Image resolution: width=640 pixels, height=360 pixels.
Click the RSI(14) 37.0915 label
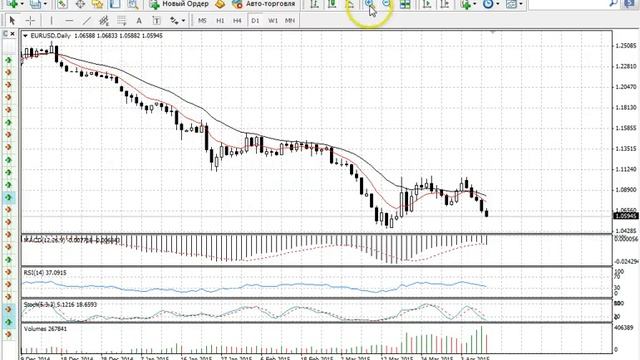(x=45, y=272)
